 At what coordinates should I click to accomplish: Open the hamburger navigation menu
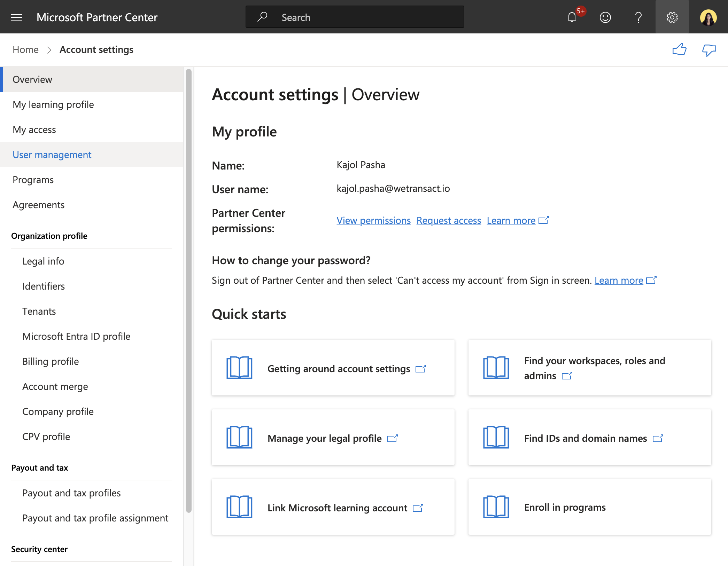tap(17, 17)
